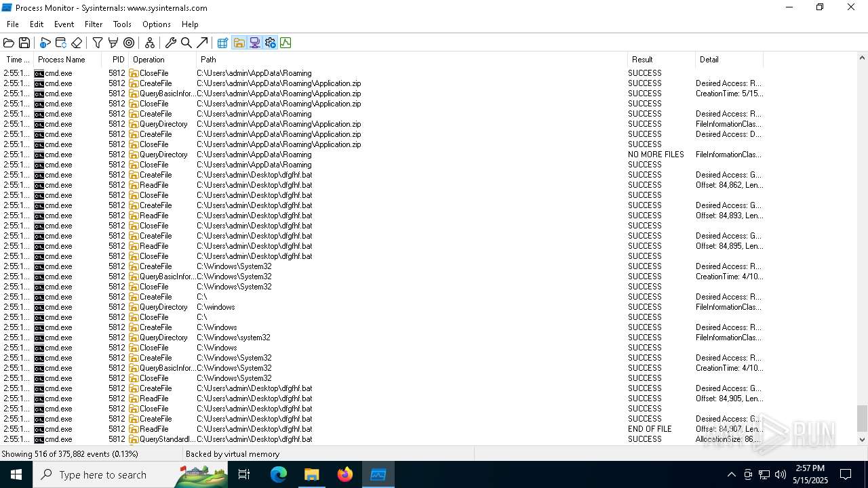
Task: Toggle Show Profiling Events icon
Action: 285,43
